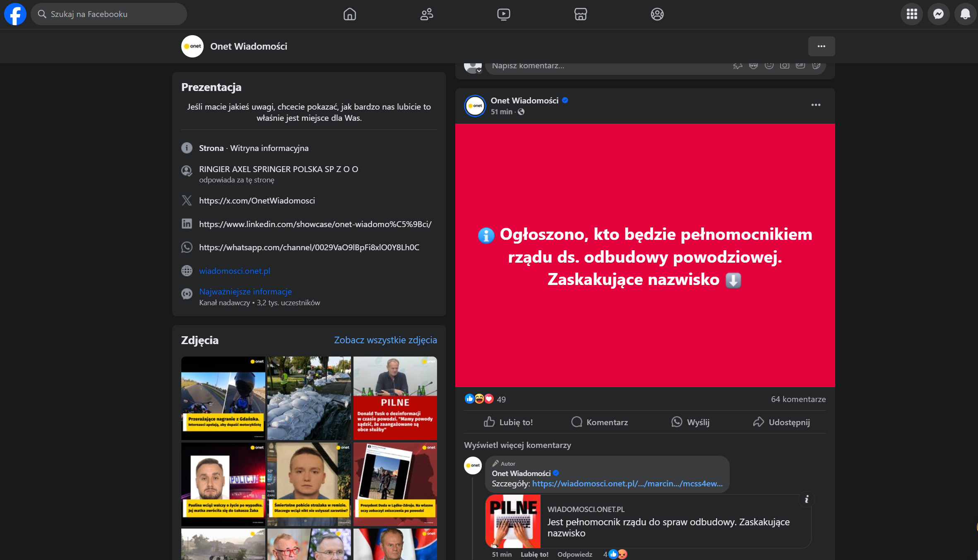Open the Jest pełnomocnik rządu article preview title
The height and width of the screenshot is (560, 978).
point(668,527)
